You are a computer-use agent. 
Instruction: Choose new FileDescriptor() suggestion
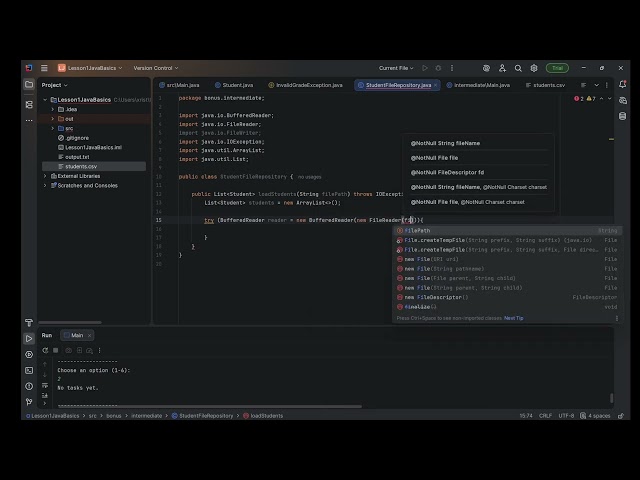click(507, 297)
